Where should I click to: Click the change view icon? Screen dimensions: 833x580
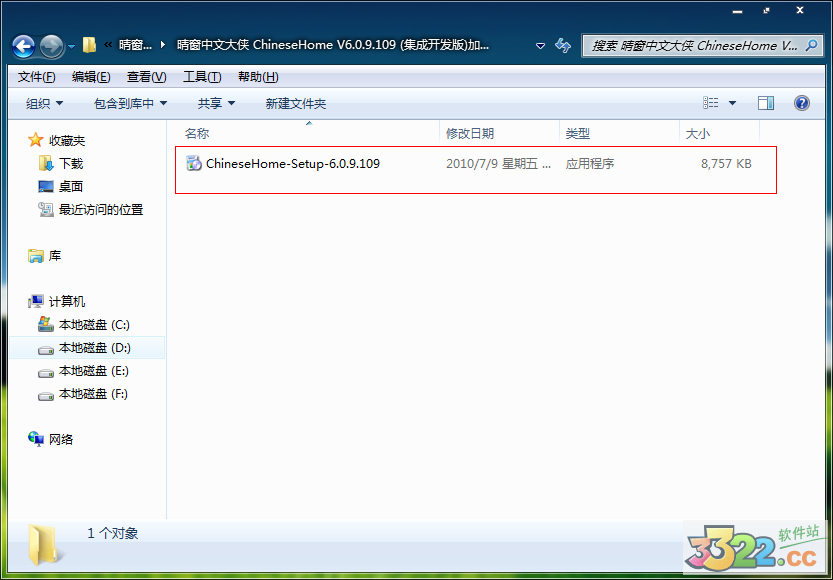710,103
